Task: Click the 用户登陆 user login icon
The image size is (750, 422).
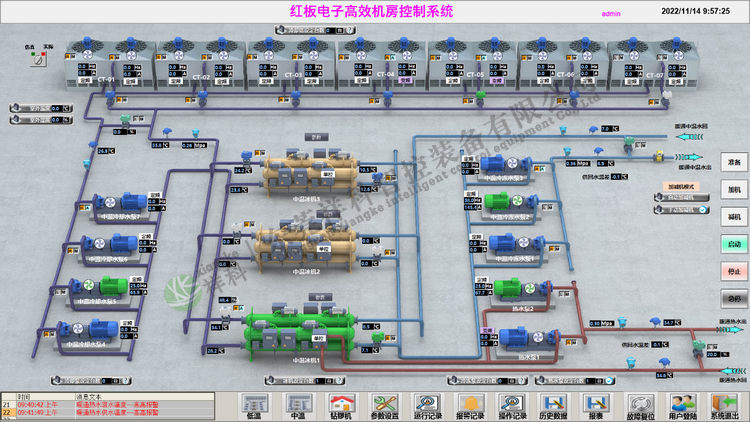Action: [x=683, y=406]
